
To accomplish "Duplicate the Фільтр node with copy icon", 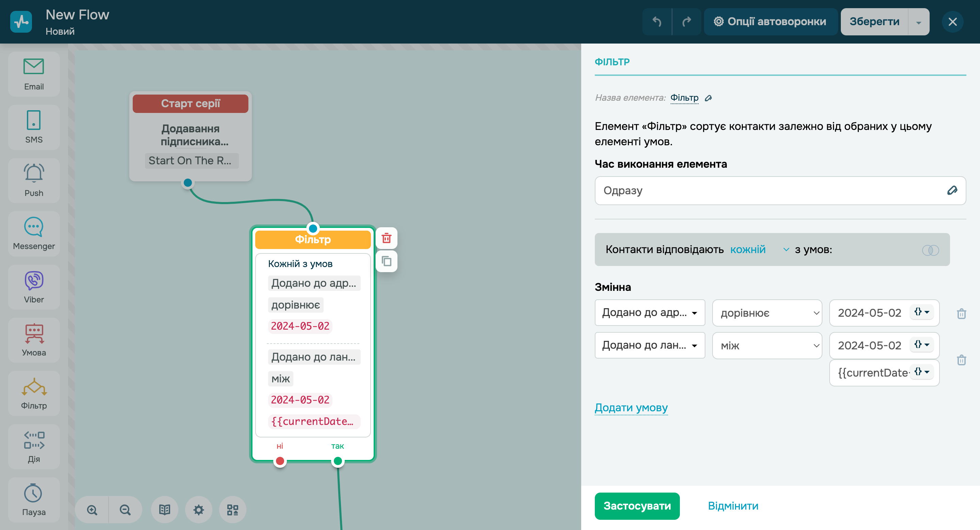I will 386,261.
